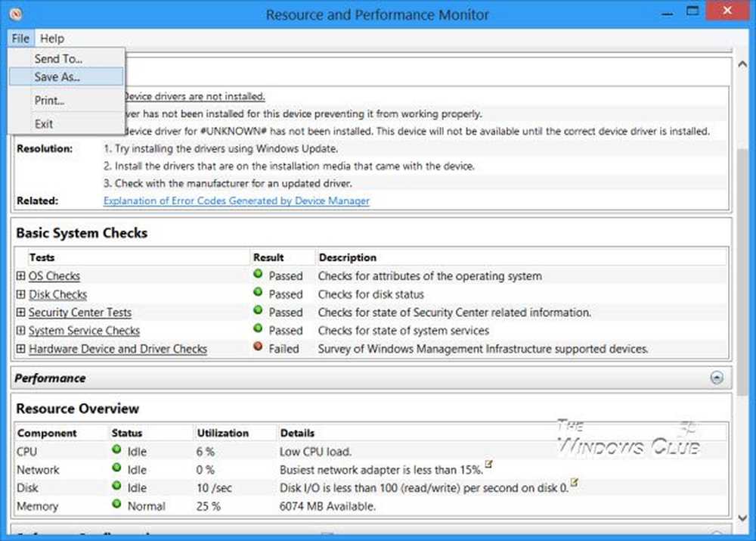This screenshot has width=756, height=541.
Task: Click the Component column header
Action: pyautogui.click(x=47, y=434)
